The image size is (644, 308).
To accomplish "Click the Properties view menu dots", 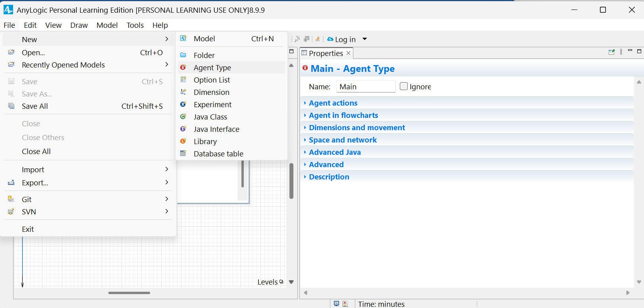I will 621,52.
